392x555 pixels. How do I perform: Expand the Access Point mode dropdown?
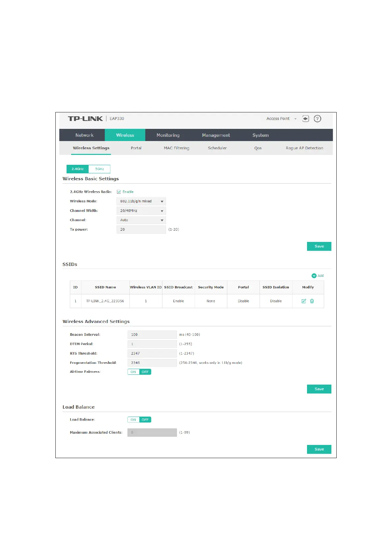coord(281,119)
